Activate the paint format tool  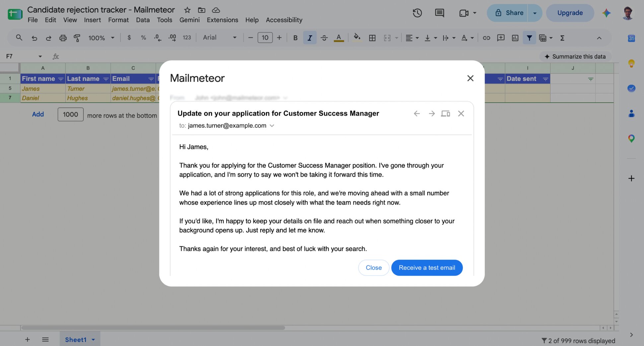pos(77,38)
